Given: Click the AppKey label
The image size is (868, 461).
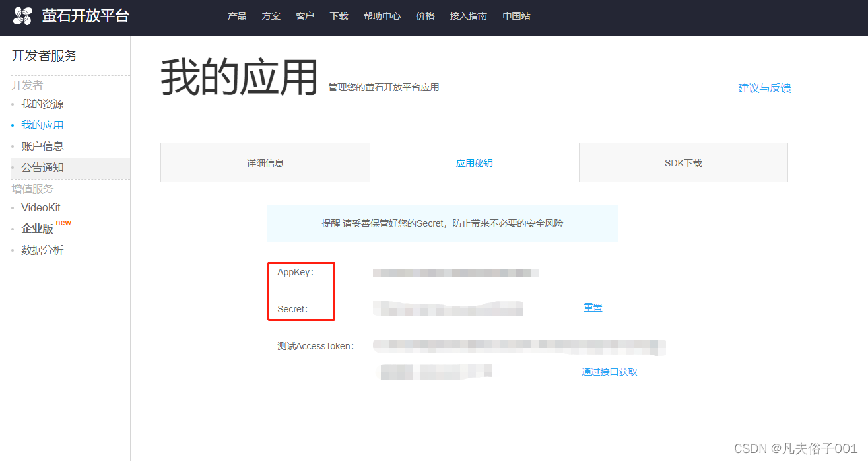Looking at the screenshot, I should click(x=296, y=272).
